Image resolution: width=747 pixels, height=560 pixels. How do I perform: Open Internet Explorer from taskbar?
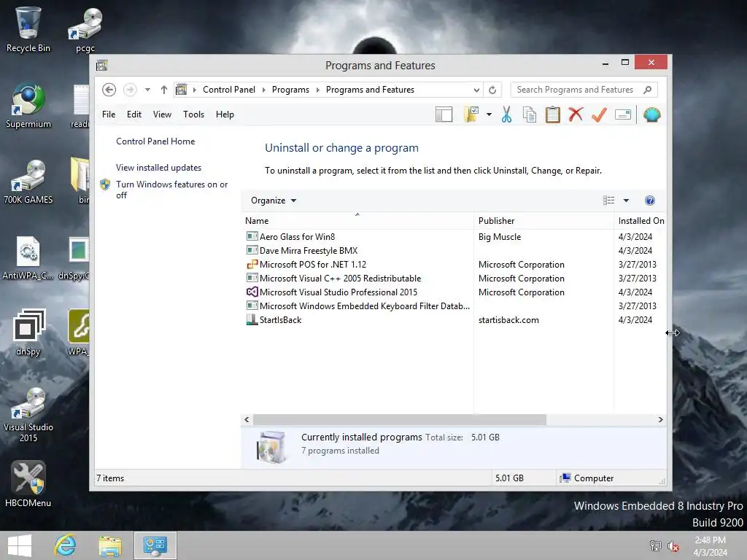pyautogui.click(x=65, y=545)
